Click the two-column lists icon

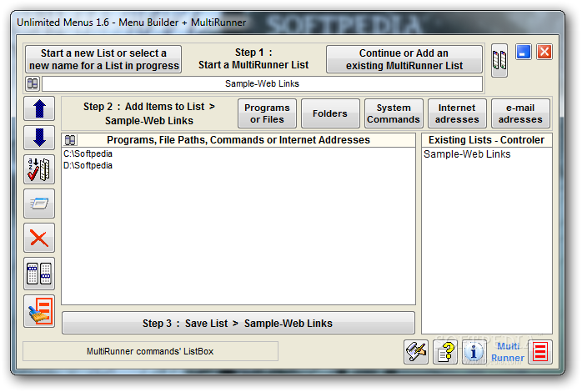click(39, 274)
